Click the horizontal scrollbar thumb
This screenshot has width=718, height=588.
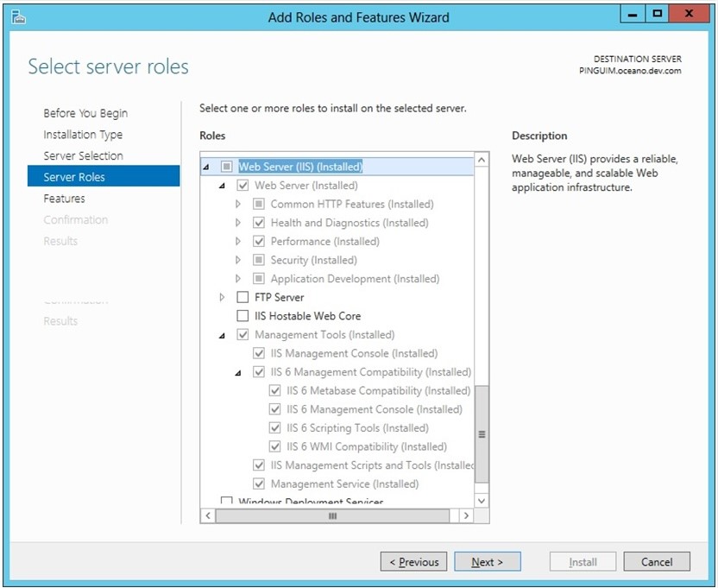pos(332,515)
